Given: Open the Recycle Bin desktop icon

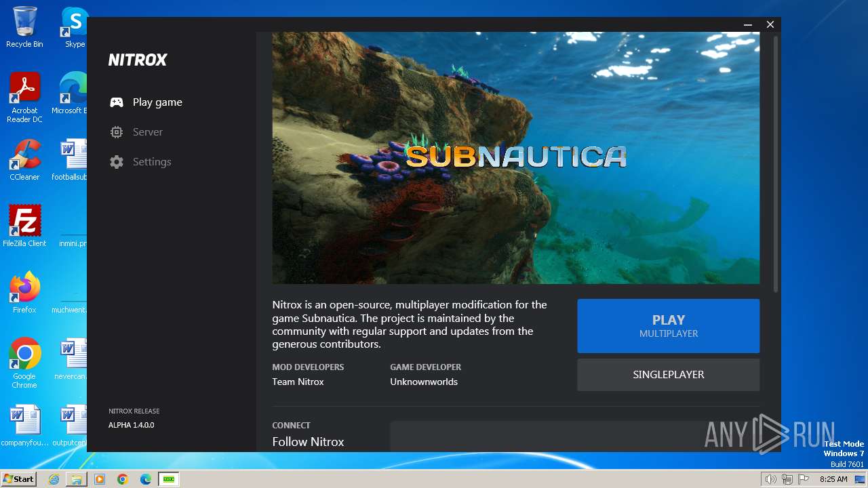Looking at the screenshot, I should (24, 27).
